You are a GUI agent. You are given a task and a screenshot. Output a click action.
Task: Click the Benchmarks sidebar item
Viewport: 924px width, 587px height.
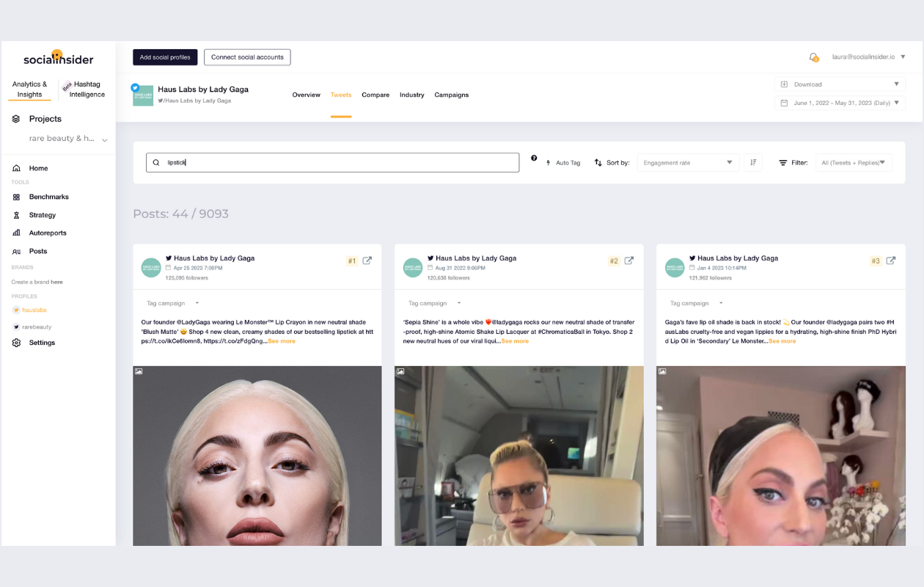click(48, 197)
